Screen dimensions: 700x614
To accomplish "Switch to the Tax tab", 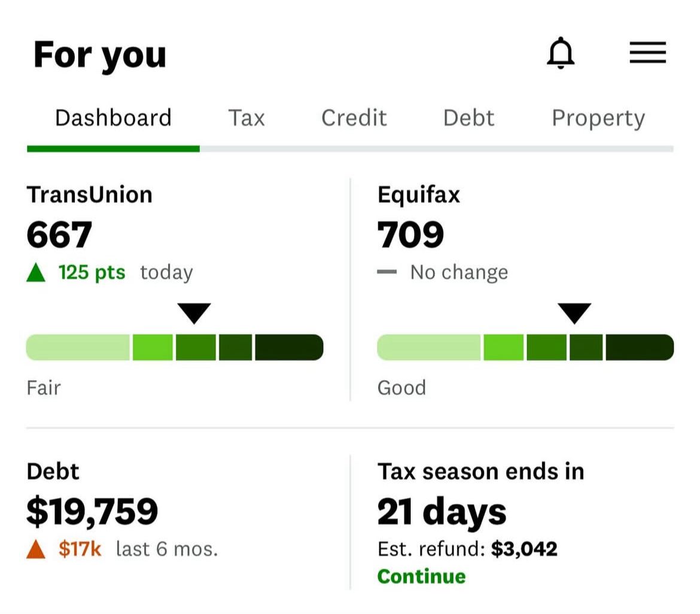I will tap(246, 118).
